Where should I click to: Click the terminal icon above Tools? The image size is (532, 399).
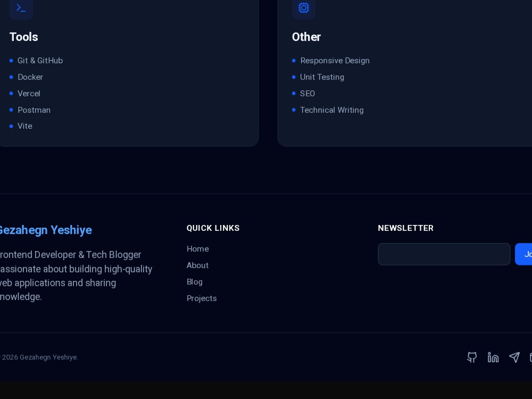point(21,8)
